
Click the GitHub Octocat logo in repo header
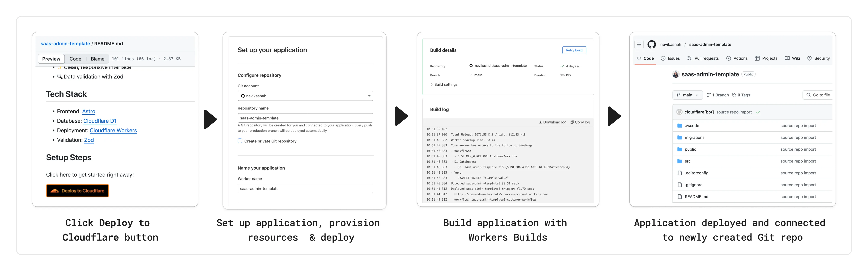click(652, 44)
